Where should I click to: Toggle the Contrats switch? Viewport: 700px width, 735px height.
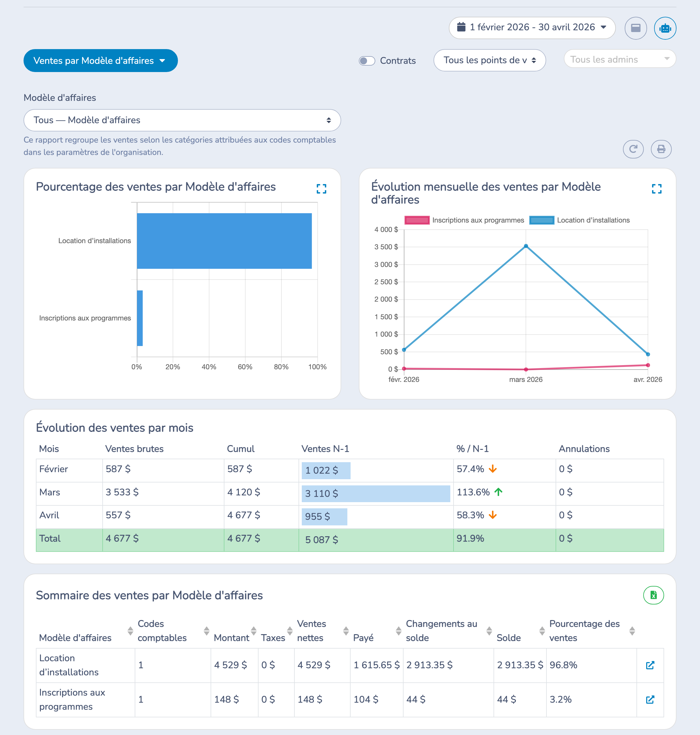coord(367,61)
